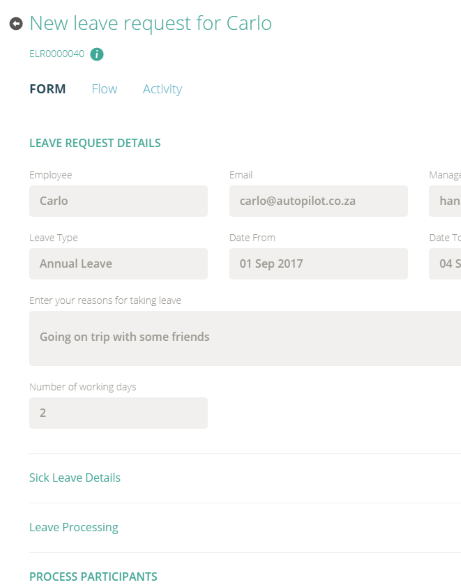Open the Leave Type field Annual Leave
This screenshot has height=585, width=461.
coord(119,264)
